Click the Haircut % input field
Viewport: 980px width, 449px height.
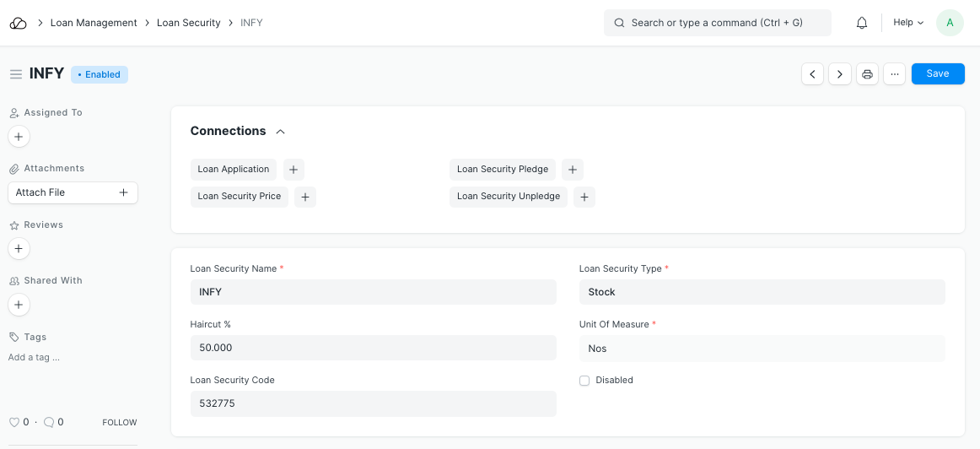coord(373,348)
